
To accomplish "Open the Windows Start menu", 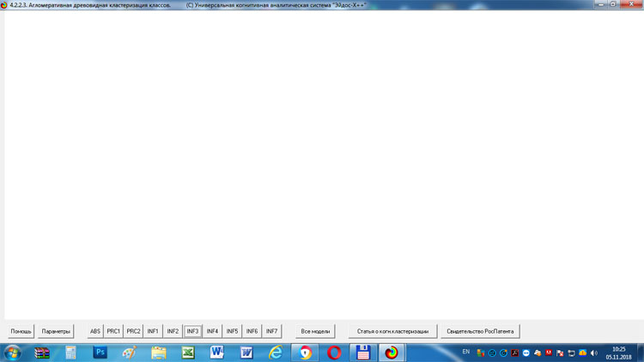I will pyautogui.click(x=13, y=353).
